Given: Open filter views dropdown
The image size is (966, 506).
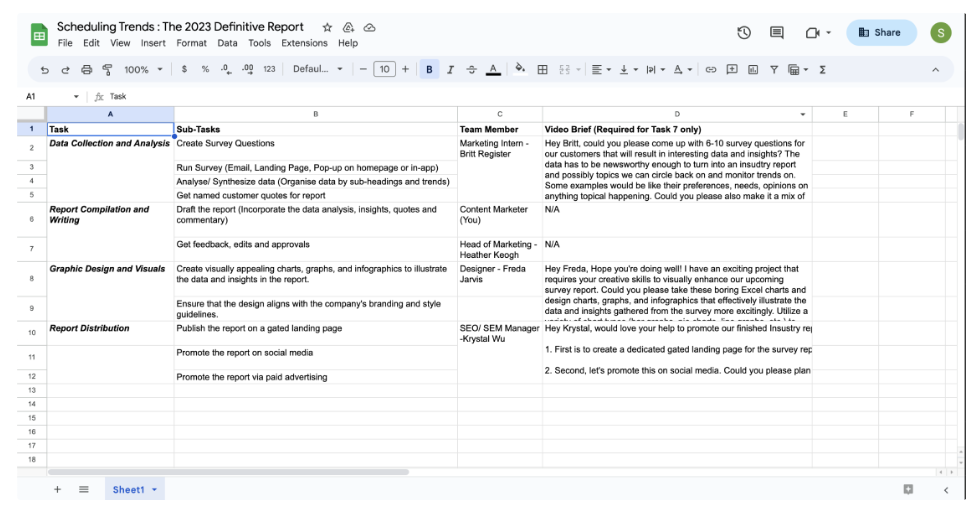Looking at the screenshot, I should (798, 70).
